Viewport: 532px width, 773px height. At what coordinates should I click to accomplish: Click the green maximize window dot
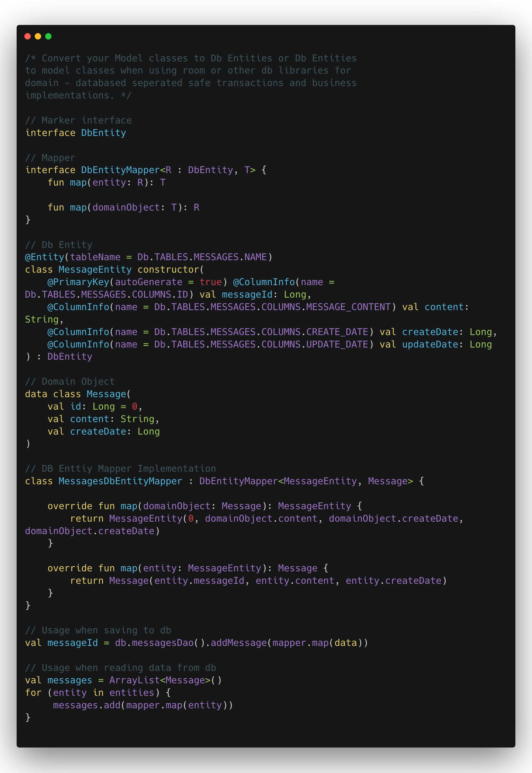[x=48, y=36]
